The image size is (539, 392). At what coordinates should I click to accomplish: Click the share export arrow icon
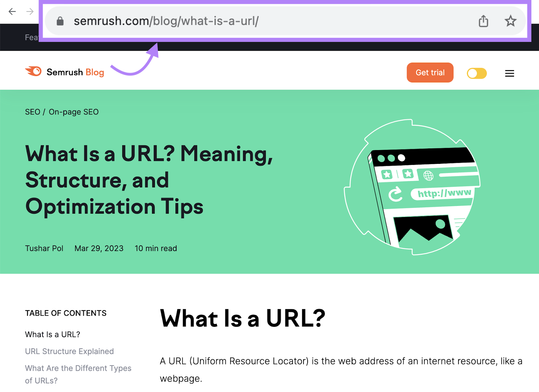pos(483,21)
